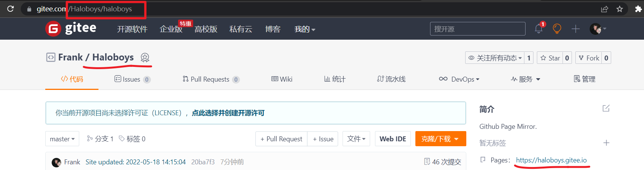Click the repository code icon beside Frank
Screen dimensions: 644x170
pyautogui.click(x=51, y=57)
